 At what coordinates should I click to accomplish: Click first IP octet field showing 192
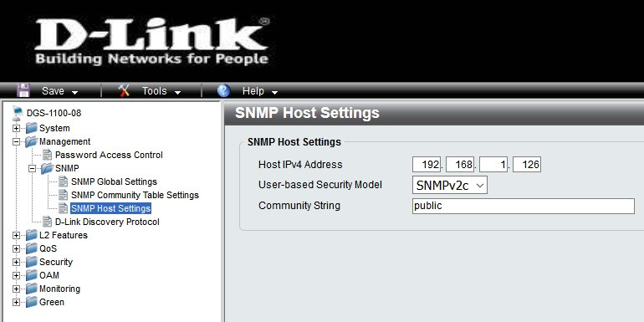427,165
